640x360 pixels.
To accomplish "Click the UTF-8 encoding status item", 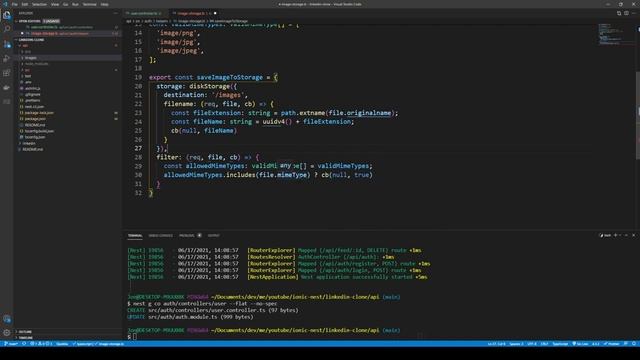I will tap(532, 344).
